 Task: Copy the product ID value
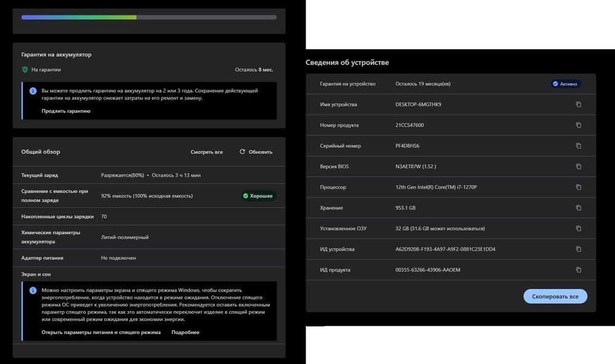[578, 270]
